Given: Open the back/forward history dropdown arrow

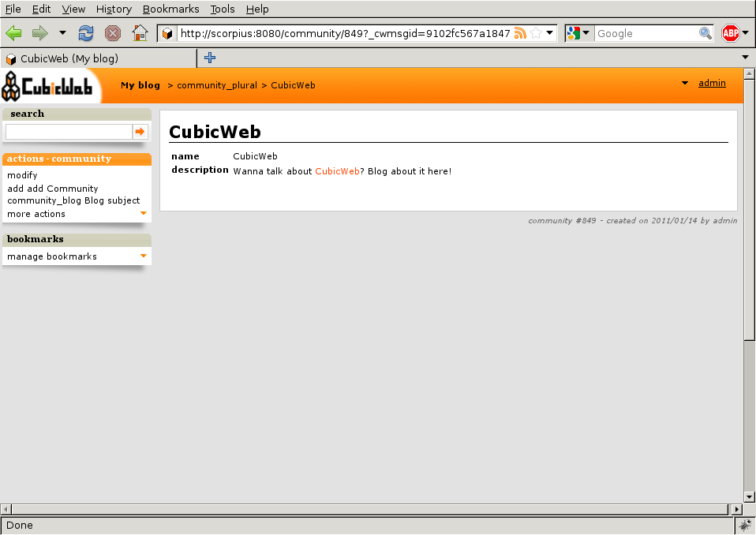Looking at the screenshot, I should tap(62, 33).
